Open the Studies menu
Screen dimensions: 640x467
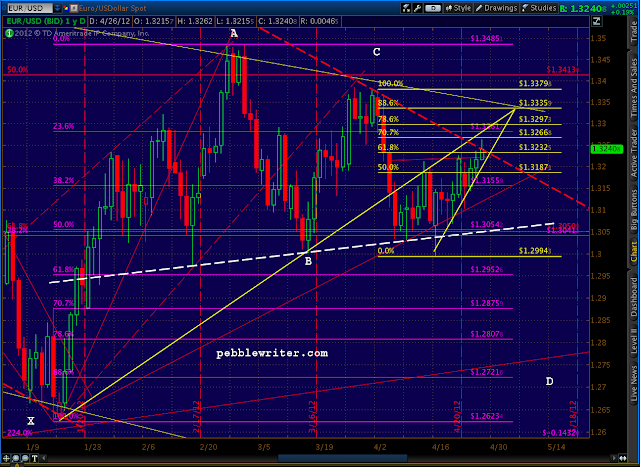click(539, 8)
